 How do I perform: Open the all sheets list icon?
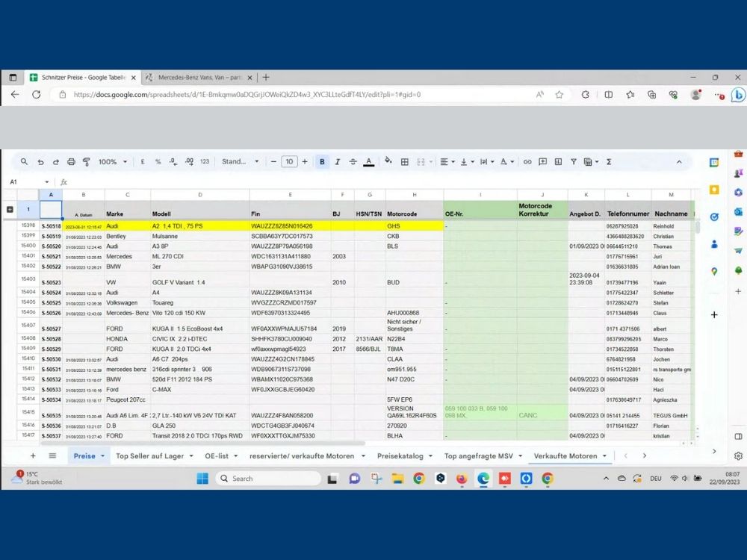52,455
